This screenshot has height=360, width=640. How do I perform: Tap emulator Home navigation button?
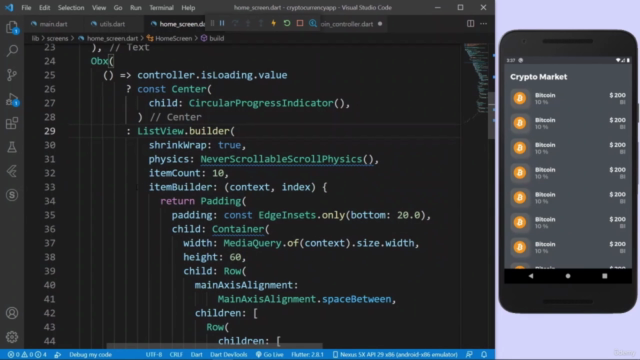coord(568,276)
